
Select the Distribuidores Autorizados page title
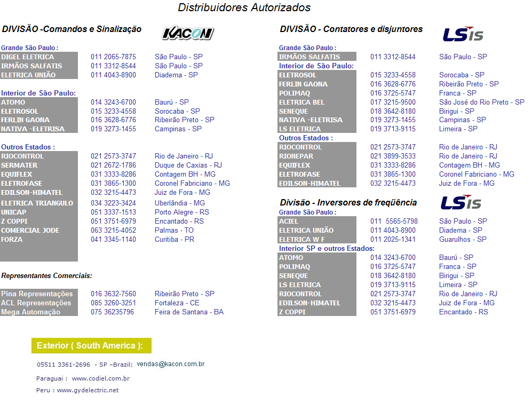[244, 7]
